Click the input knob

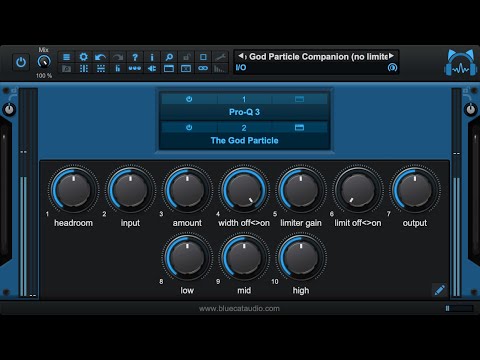[130, 190]
